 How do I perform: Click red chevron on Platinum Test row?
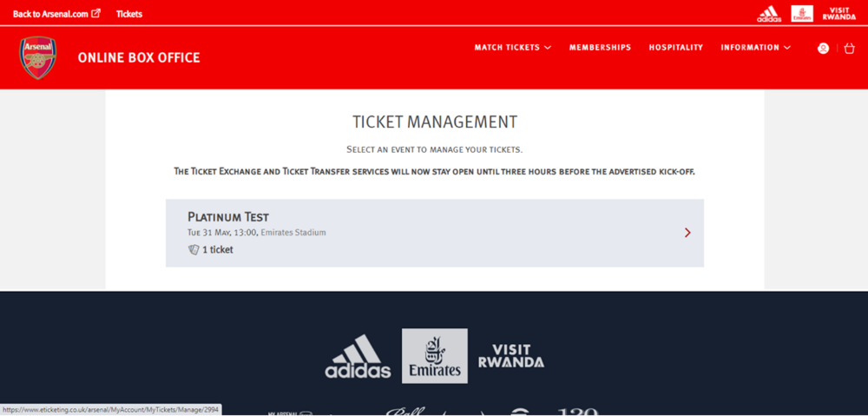coord(687,233)
